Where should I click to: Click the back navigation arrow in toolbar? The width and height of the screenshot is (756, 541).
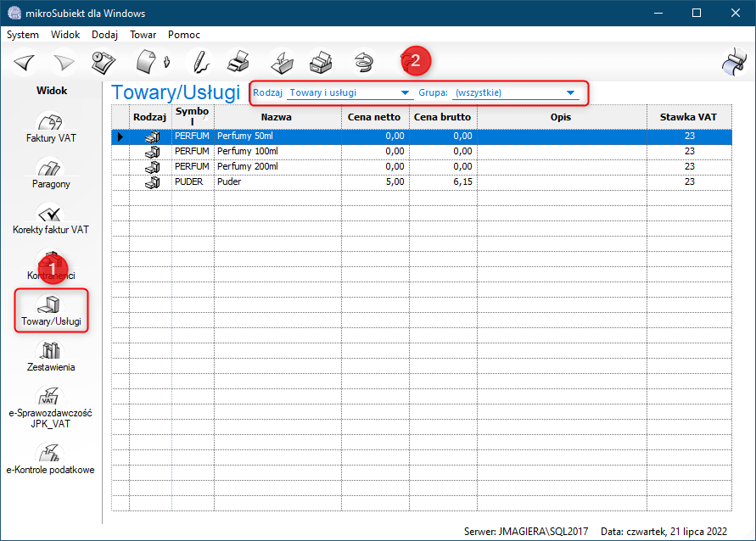coord(24,63)
